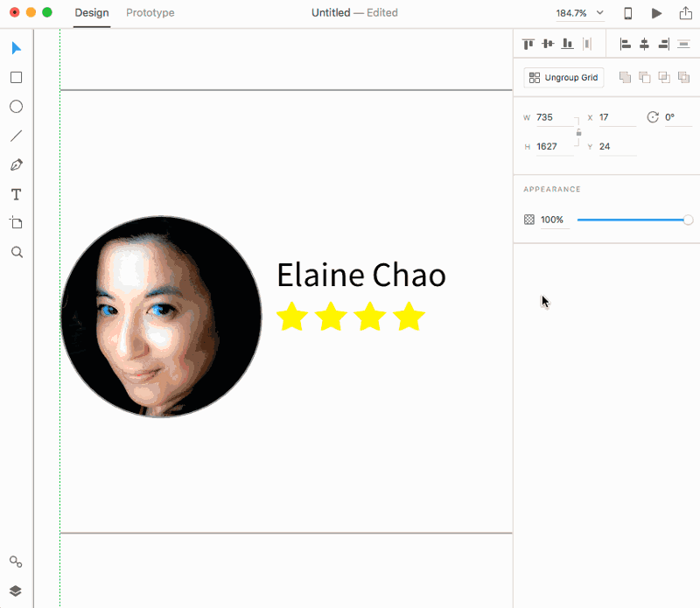Click the align top edges button
This screenshot has height=608, width=700.
click(528, 44)
